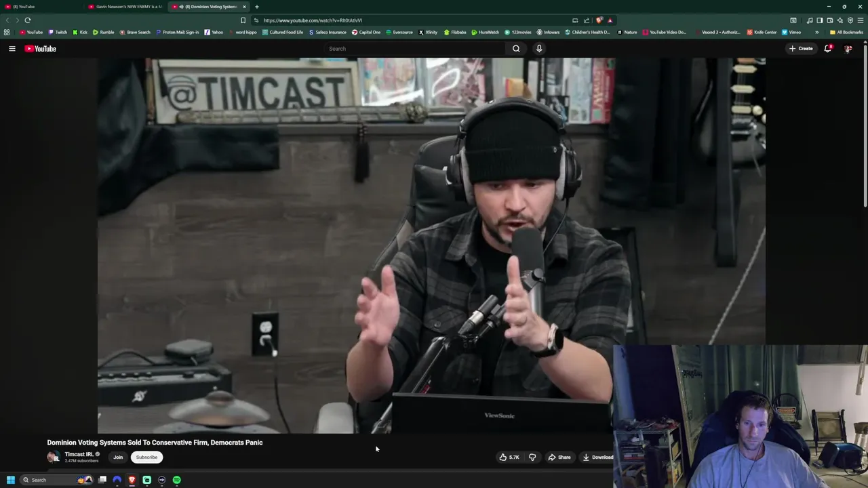Start voice search with microphone icon

coord(539,48)
